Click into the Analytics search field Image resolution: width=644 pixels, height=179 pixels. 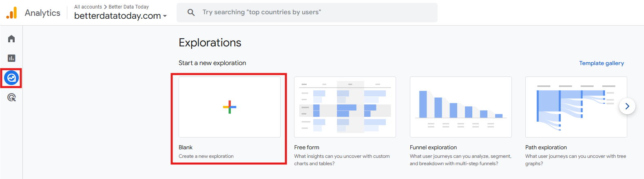[307, 13]
